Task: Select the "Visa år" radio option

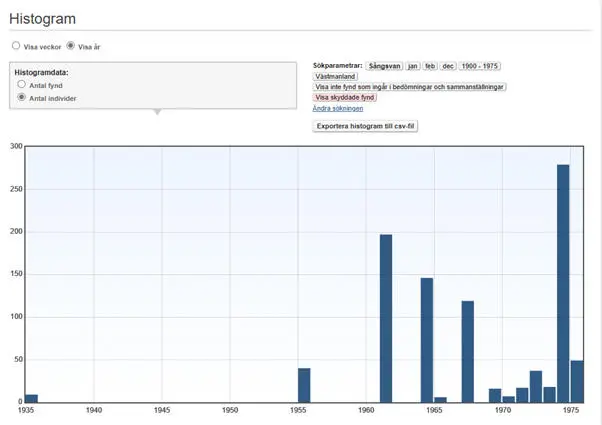Action: (x=70, y=46)
